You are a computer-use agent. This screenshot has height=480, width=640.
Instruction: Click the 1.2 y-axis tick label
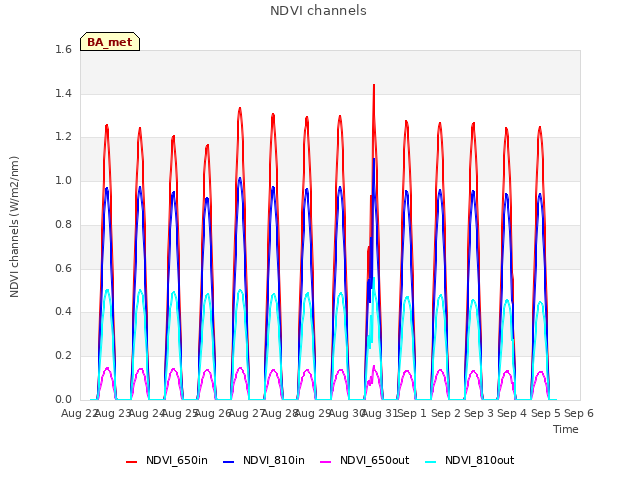coord(63,137)
